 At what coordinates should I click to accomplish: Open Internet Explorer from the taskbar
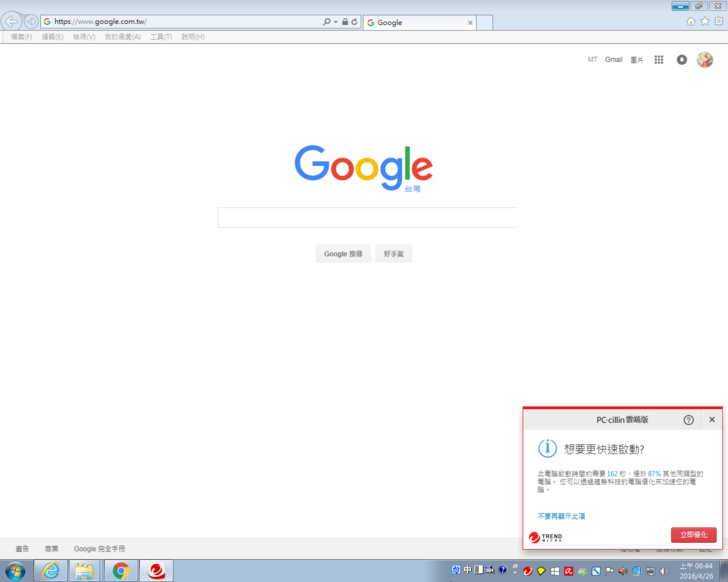point(51,571)
